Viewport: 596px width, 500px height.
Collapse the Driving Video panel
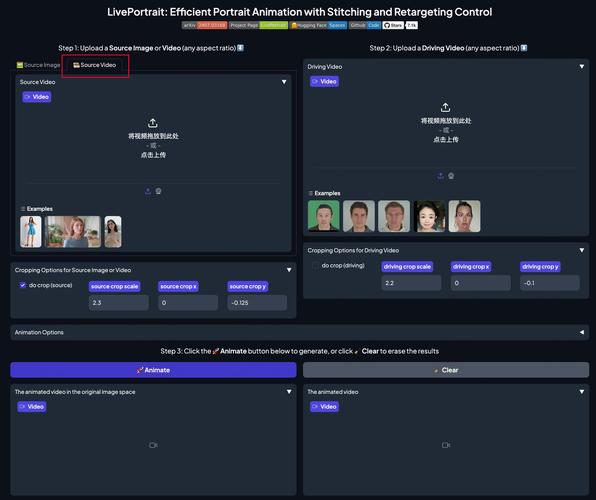[x=582, y=67]
